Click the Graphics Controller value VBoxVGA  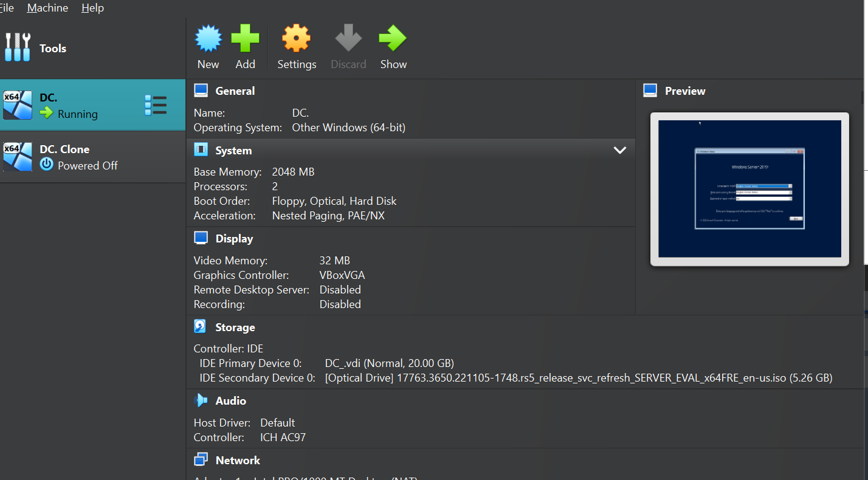(342, 275)
